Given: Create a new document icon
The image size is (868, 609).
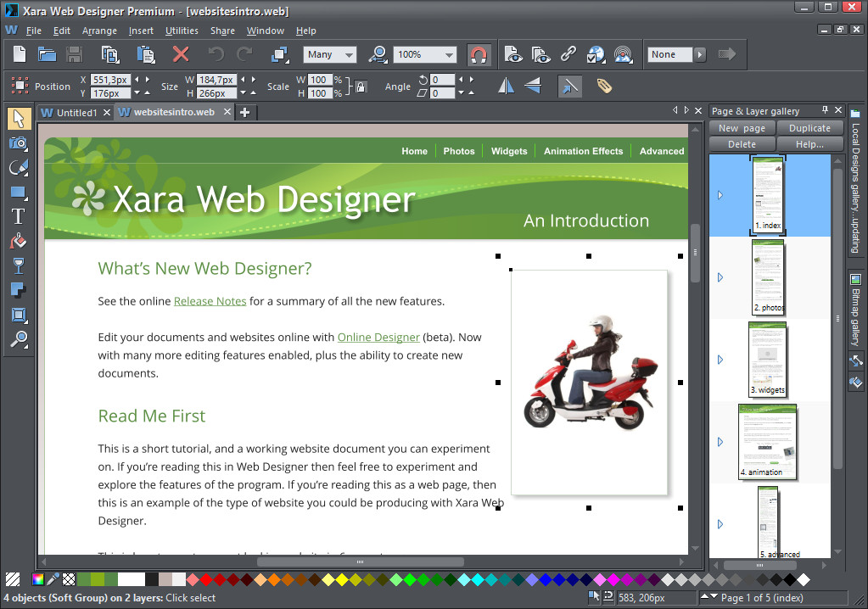Looking at the screenshot, I should click(20, 54).
